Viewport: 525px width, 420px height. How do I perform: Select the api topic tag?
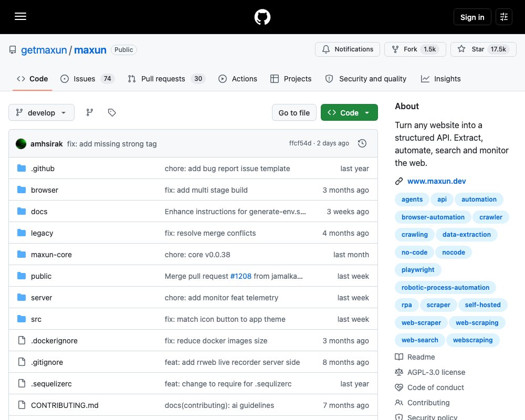point(442,199)
